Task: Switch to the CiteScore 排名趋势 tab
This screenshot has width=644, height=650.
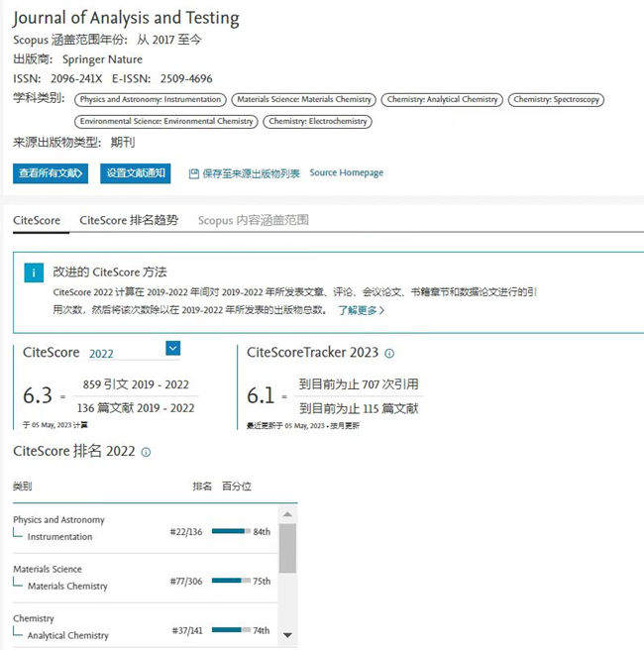Action: pyautogui.click(x=129, y=220)
